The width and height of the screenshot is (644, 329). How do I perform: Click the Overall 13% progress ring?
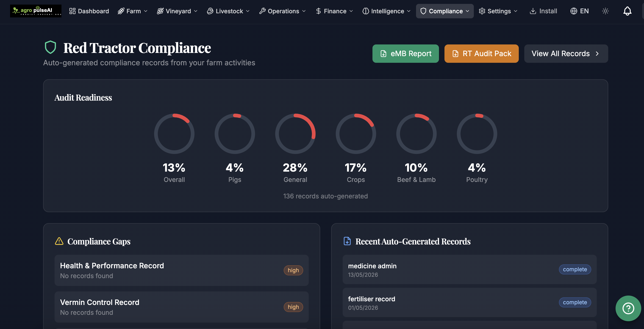click(x=174, y=134)
